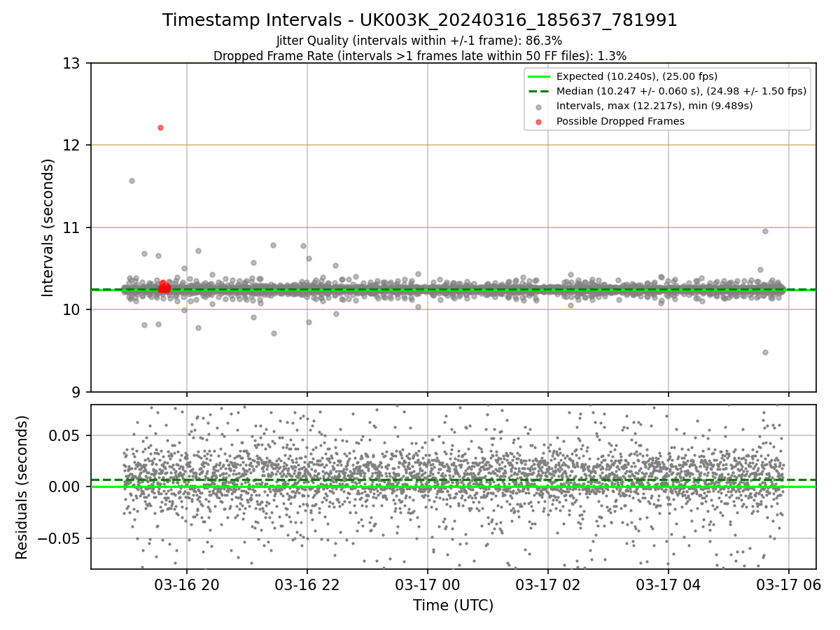Click the gray outlier point near 11.6 seconds
Image resolution: width=840 pixels, height=630 pixels.
132,181
